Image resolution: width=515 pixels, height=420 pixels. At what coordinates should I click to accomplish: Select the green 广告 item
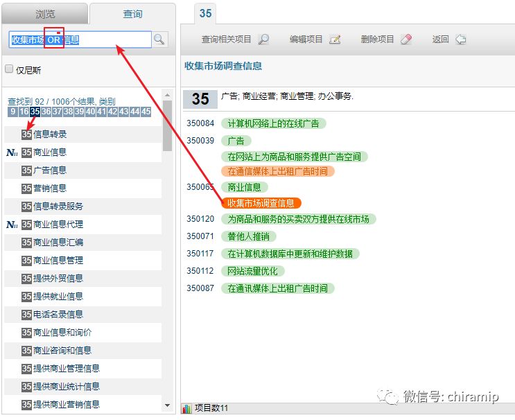[236, 141]
